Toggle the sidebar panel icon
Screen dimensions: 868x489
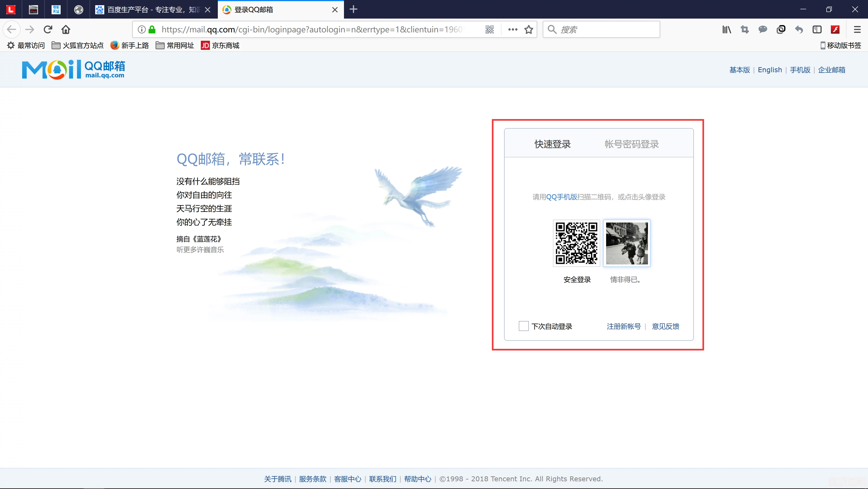pos(817,30)
